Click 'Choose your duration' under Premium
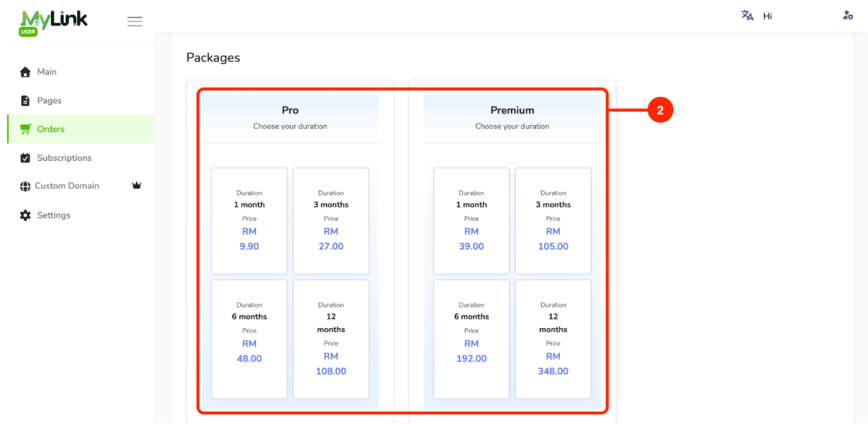Image resolution: width=868 pixels, height=424 pixels. coord(512,126)
